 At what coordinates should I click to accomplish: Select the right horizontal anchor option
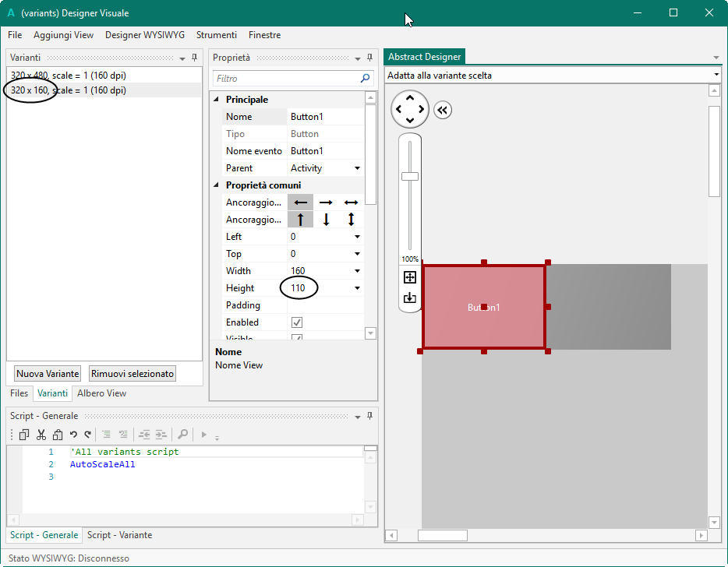pyautogui.click(x=326, y=202)
